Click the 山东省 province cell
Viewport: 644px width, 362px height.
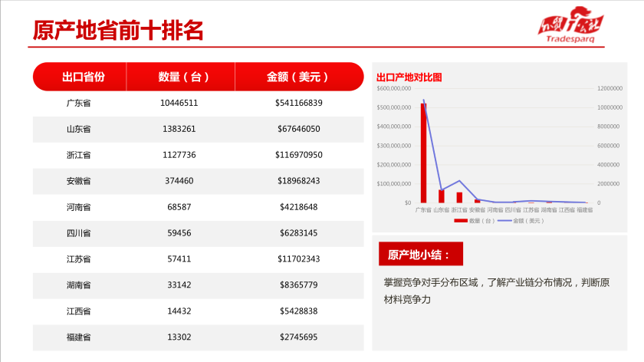click(x=79, y=129)
